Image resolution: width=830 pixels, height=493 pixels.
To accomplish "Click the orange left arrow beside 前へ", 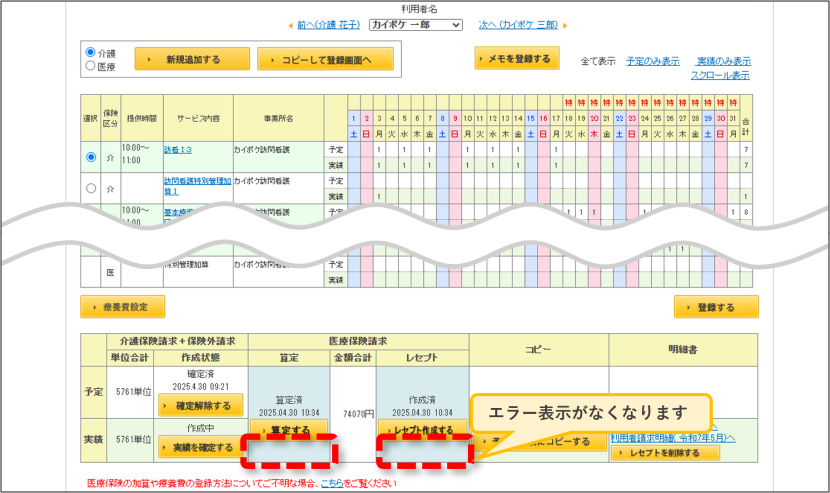I will tap(291, 25).
